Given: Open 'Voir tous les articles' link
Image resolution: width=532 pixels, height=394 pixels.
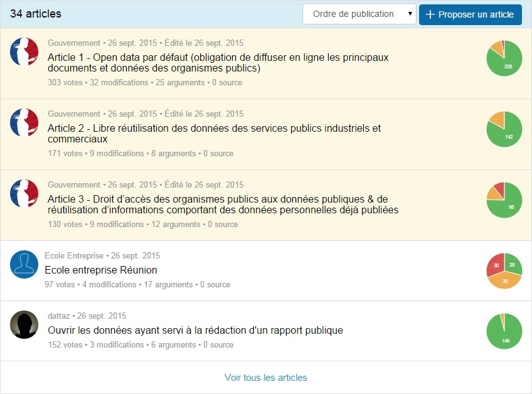Looking at the screenshot, I should 266,378.
